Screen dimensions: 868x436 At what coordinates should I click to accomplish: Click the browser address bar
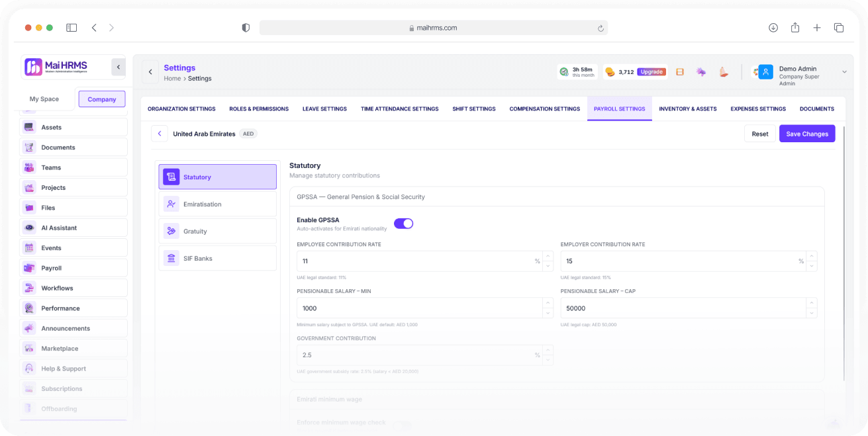click(434, 28)
